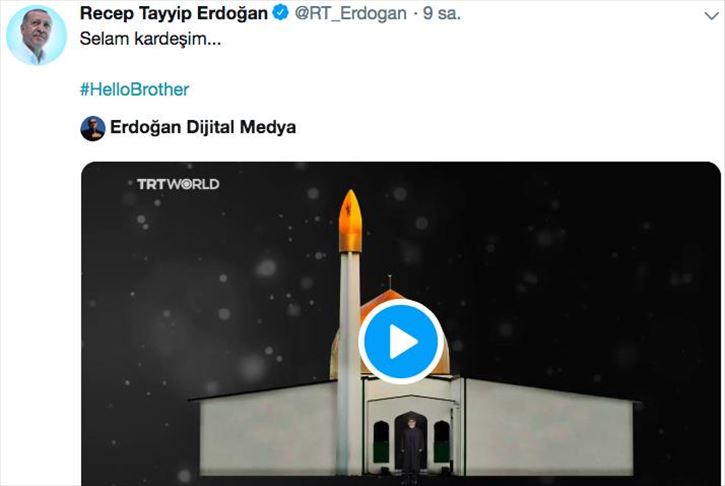Click the golden minaret tip in the video
This screenshot has width=725, height=486.
coord(350,221)
